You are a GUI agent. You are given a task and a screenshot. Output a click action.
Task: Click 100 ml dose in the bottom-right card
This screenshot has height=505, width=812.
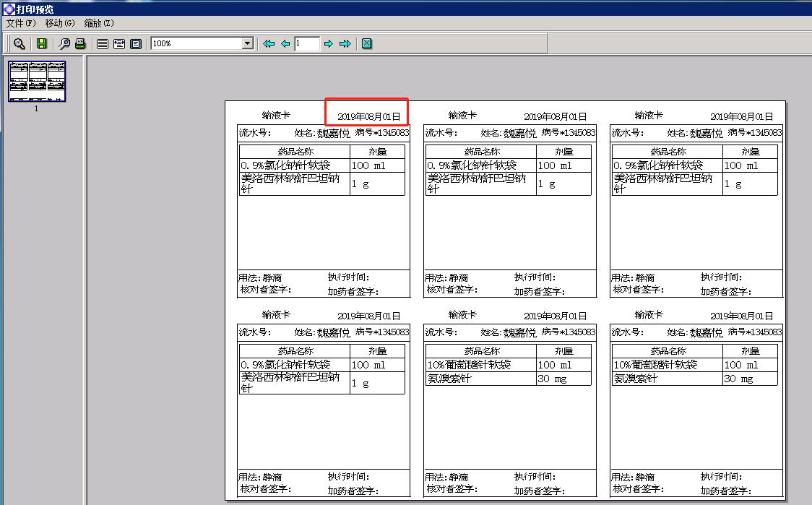(741, 365)
